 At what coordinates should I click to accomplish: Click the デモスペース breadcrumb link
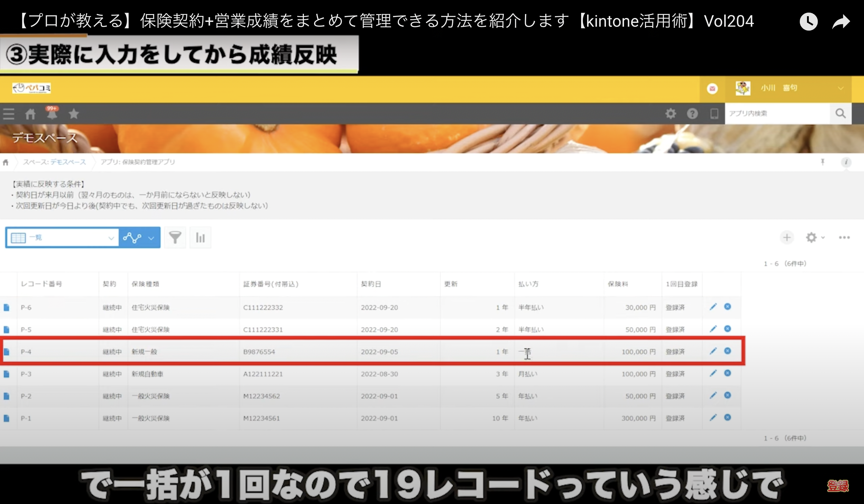[68, 162]
